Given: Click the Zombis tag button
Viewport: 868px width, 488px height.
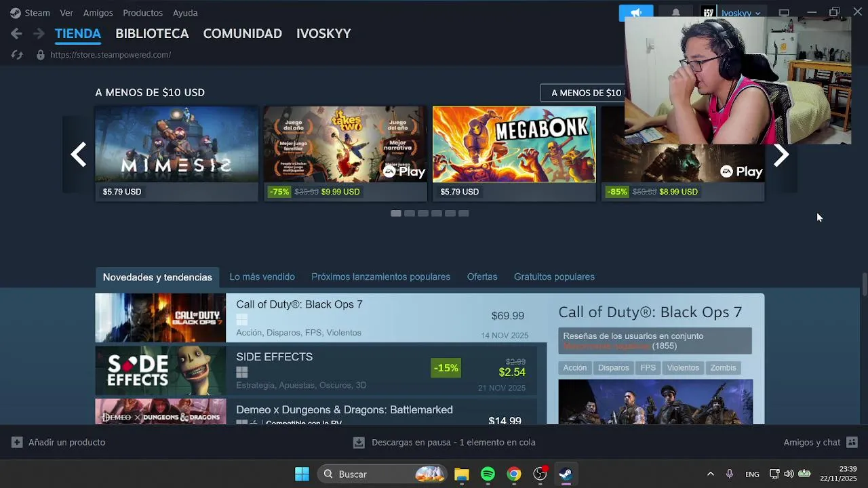Looking at the screenshot, I should (723, 367).
